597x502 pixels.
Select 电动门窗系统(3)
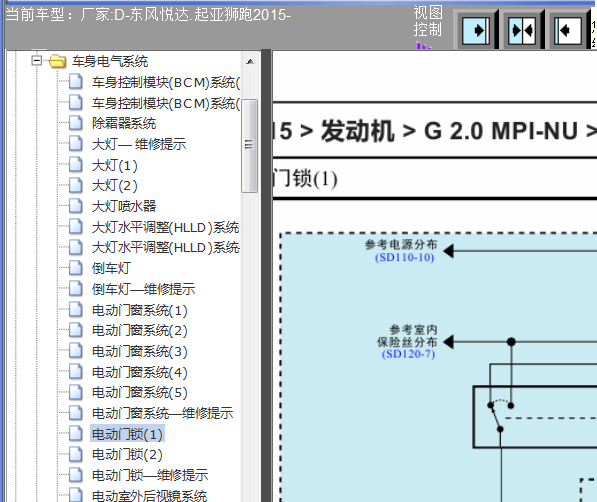[139, 351]
